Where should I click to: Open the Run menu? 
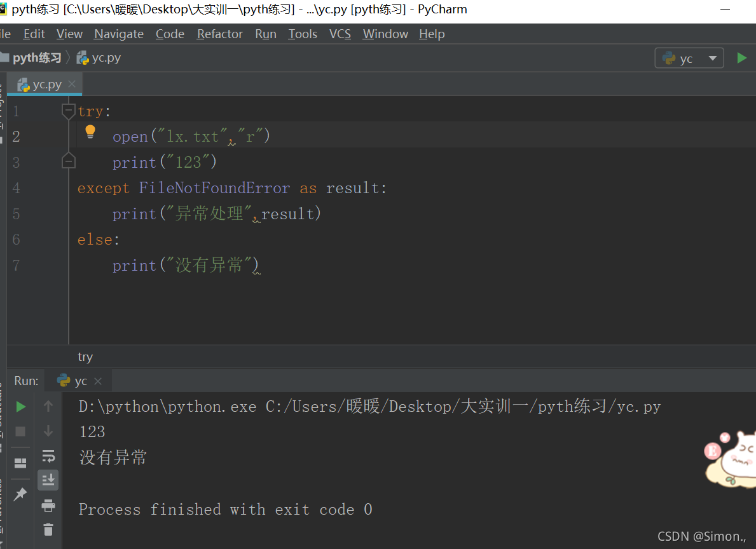(266, 34)
